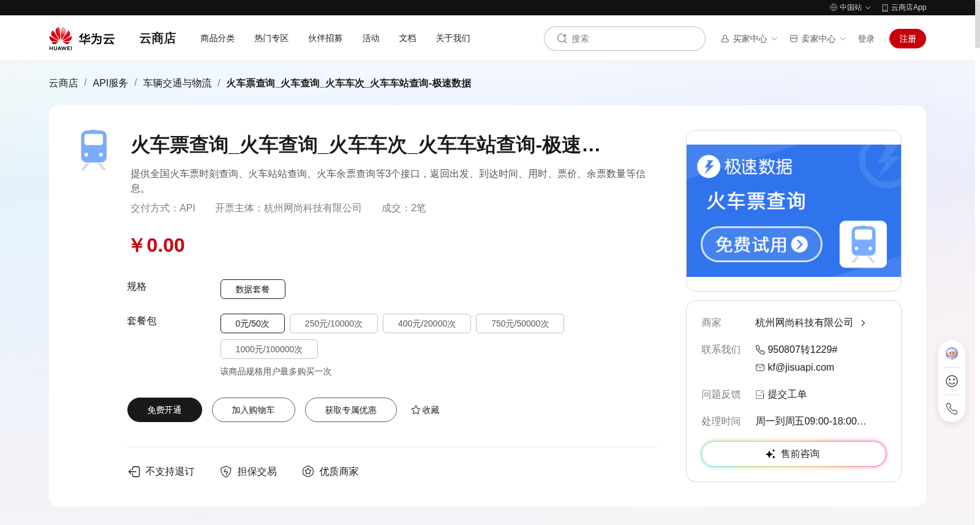Click the 不支持退订 refund icon
This screenshot has height=525, width=980.
tap(134, 471)
